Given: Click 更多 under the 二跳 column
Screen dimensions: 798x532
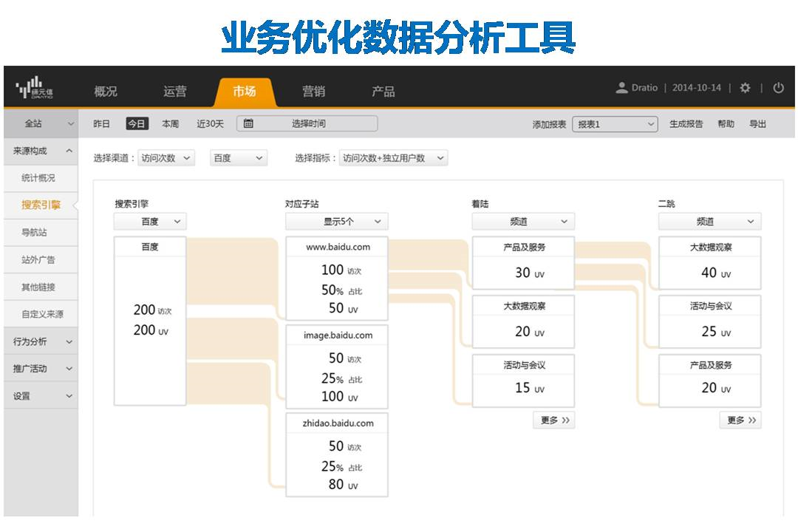Looking at the screenshot, I should (x=741, y=420).
